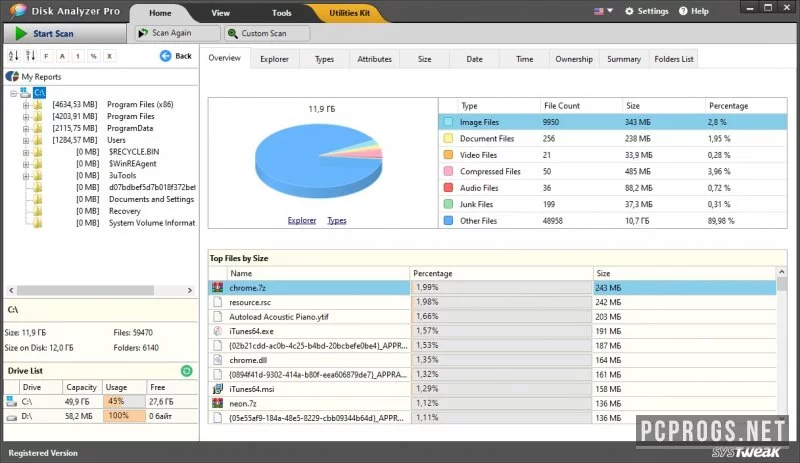Click the neon.7z archive icon
The image size is (800, 463).
click(x=218, y=403)
